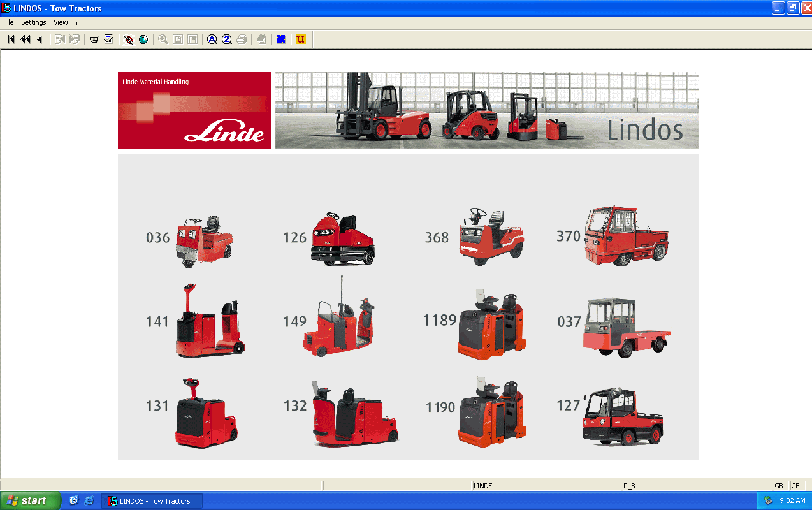Screen dimensions: 812x510
Task: Click the shopping cart toolbar icon
Action: point(92,39)
